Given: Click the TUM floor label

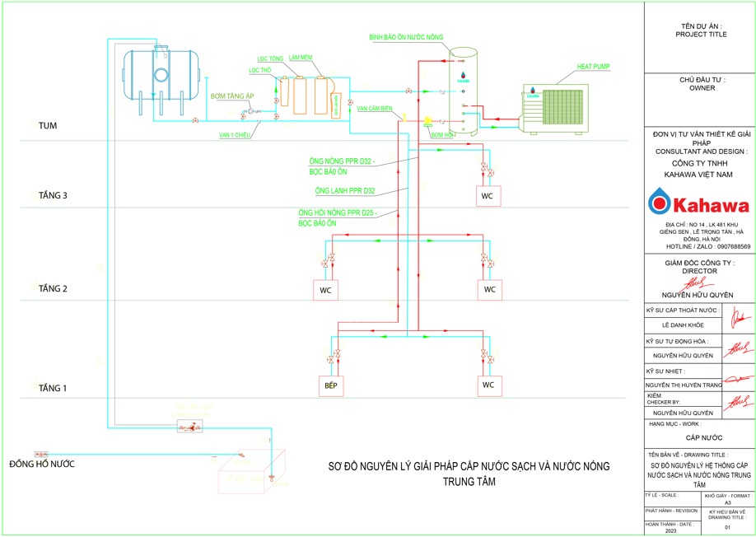Looking at the screenshot, I should click(47, 126).
